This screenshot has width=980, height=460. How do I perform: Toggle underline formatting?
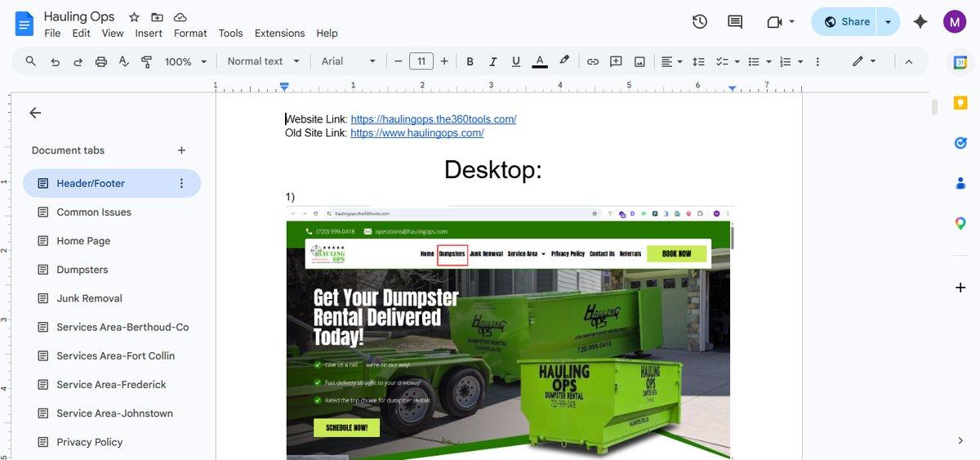point(516,61)
